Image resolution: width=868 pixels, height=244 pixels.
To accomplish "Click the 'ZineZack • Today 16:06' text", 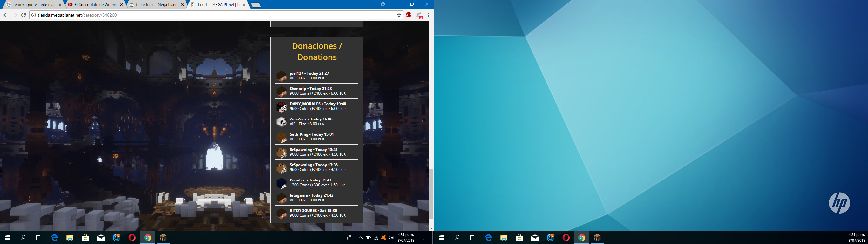I will point(311,119).
